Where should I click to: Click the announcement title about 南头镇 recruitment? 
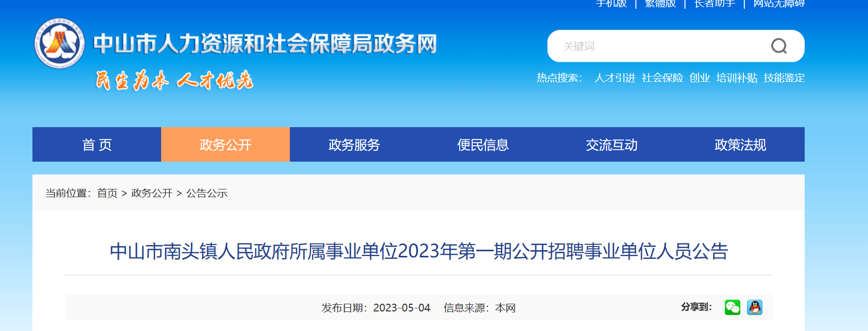click(x=419, y=251)
